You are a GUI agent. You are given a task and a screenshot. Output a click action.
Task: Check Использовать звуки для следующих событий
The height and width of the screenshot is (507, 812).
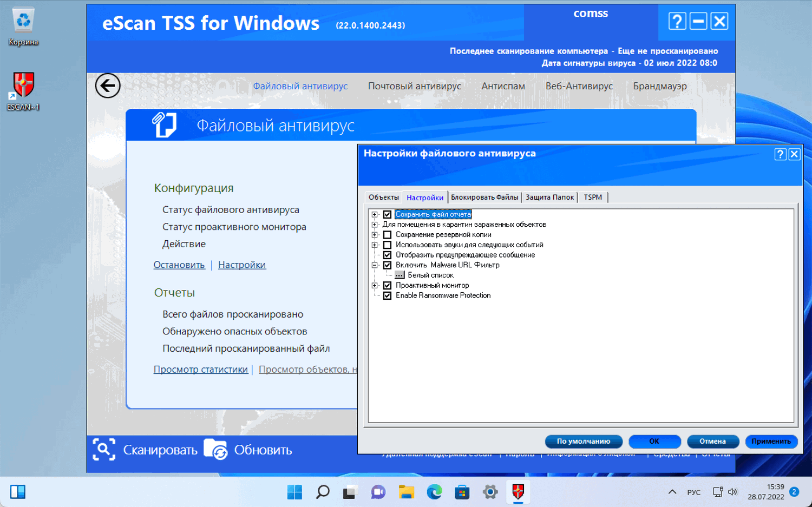tap(387, 245)
